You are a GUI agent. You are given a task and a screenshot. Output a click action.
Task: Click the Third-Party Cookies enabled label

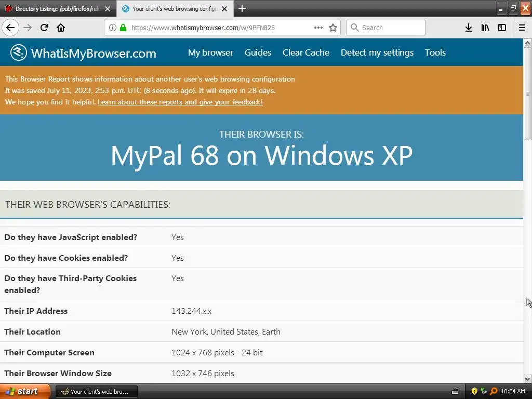(70, 284)
